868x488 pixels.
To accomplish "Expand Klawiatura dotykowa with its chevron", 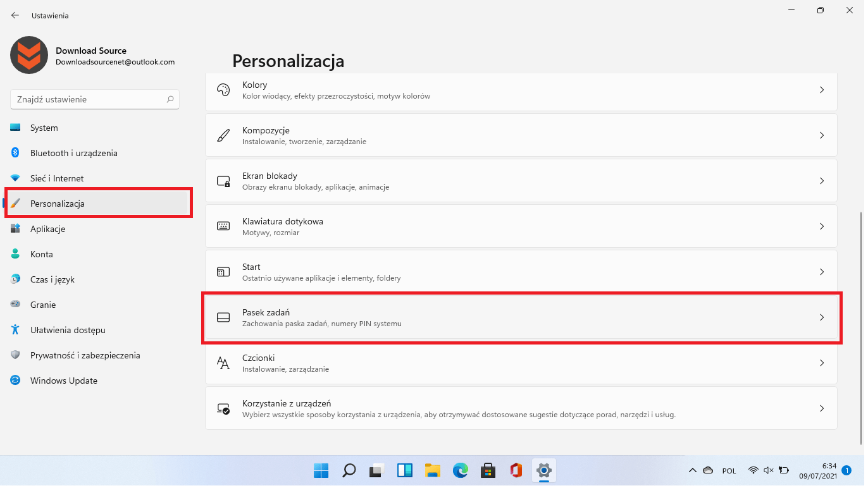I will click(822, 226).
